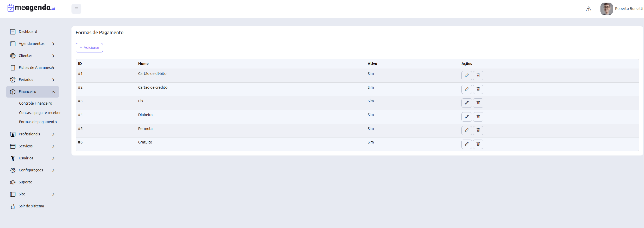
Task: Expand the Configurações menu
Action: coord(32,170)
